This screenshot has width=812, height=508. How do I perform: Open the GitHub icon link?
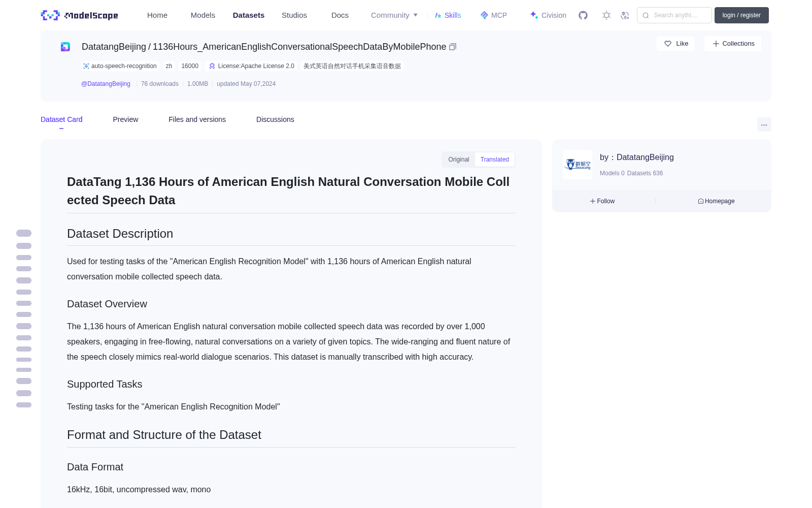click(x=583, y=15)
